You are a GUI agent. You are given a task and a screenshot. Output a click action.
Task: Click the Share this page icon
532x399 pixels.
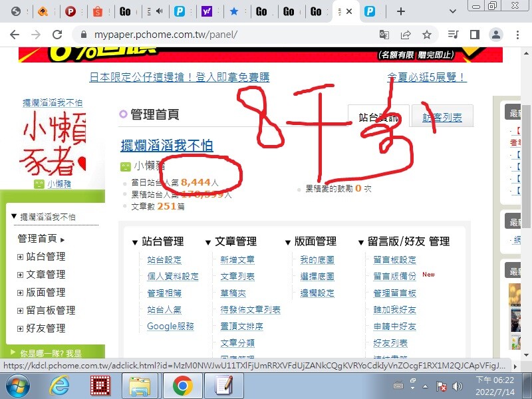(x=406, y=35)
